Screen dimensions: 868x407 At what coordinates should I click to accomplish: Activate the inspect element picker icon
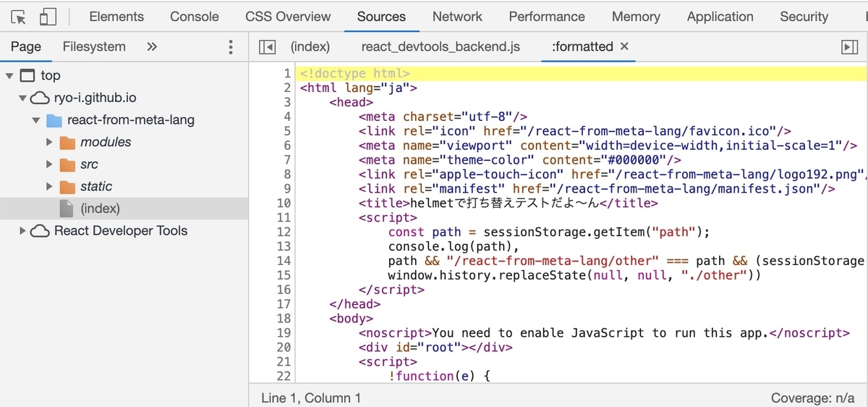click(x=20, y=17)
